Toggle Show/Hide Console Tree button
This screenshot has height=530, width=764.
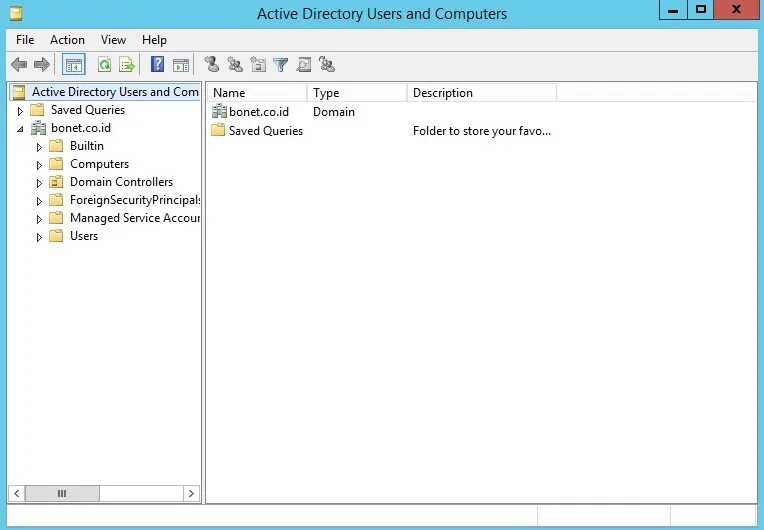[74, 64]
